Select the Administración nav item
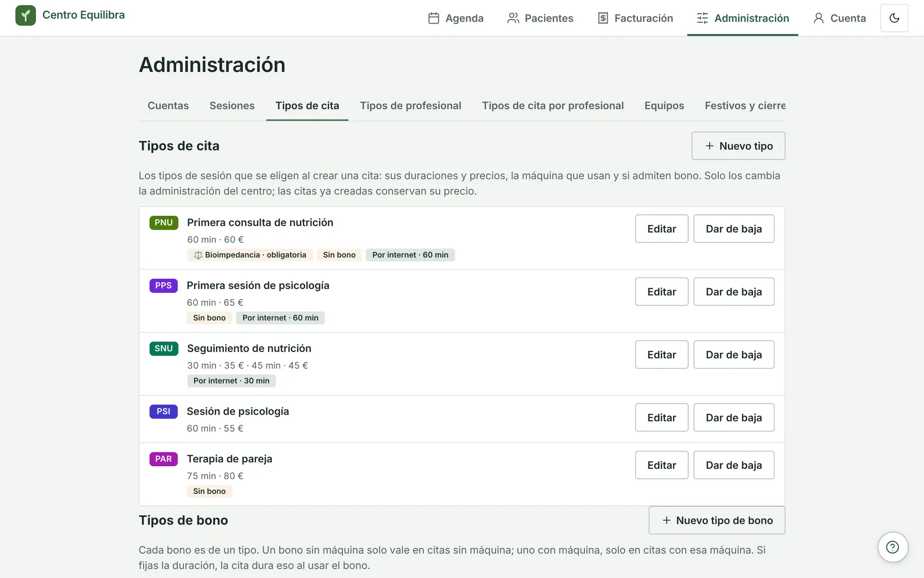Image resolution: width=924 pixels, height=578 pixels. click(x=743, y=18)
